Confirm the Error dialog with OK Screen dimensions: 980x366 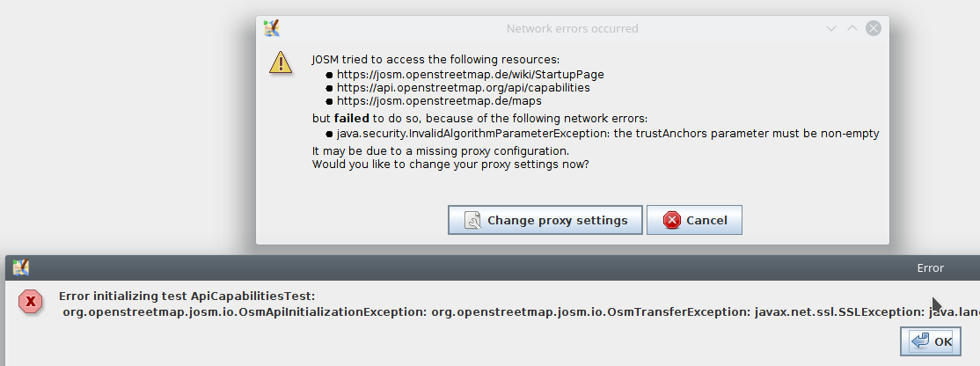[x=932, y=341]
